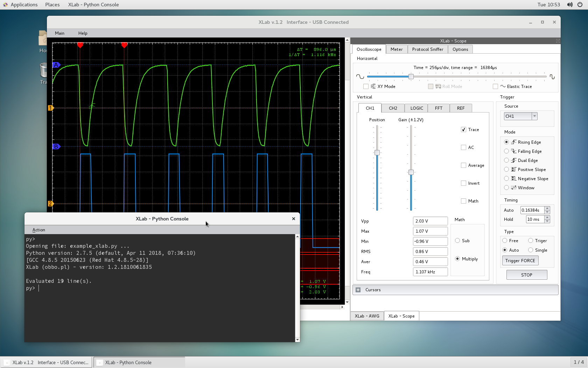This screenshot has height=368, width=588.
Task: Select the Sub math radio button
Action: click(457, 240)
